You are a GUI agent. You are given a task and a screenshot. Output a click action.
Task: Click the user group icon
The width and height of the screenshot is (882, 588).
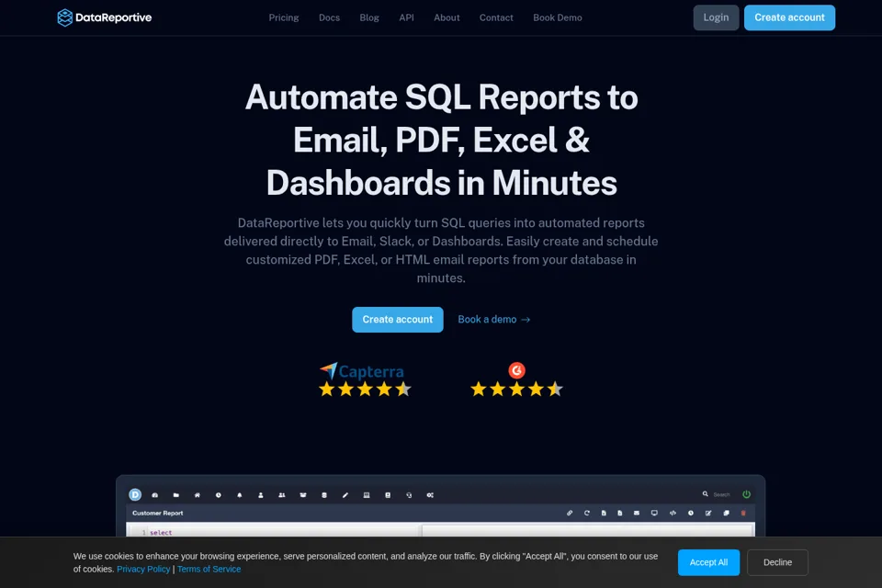click(x=282, y=495)
